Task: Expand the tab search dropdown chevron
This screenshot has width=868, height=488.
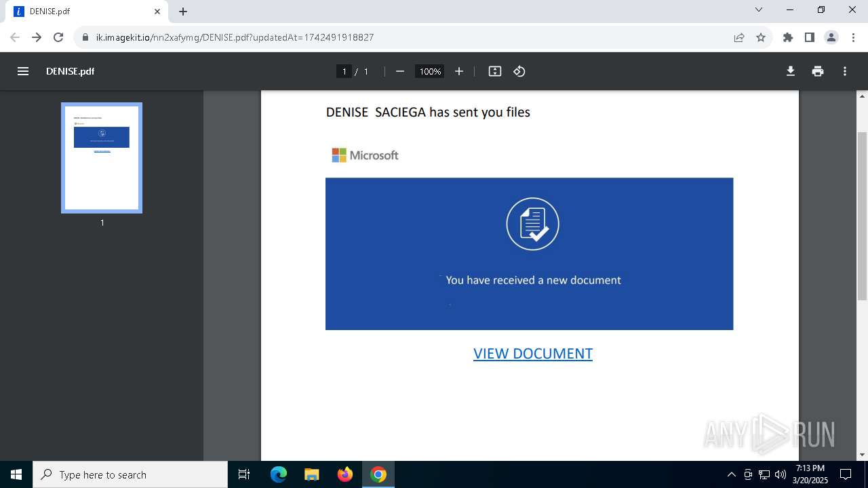Action: pyautogui.click(x=759, y=10)
